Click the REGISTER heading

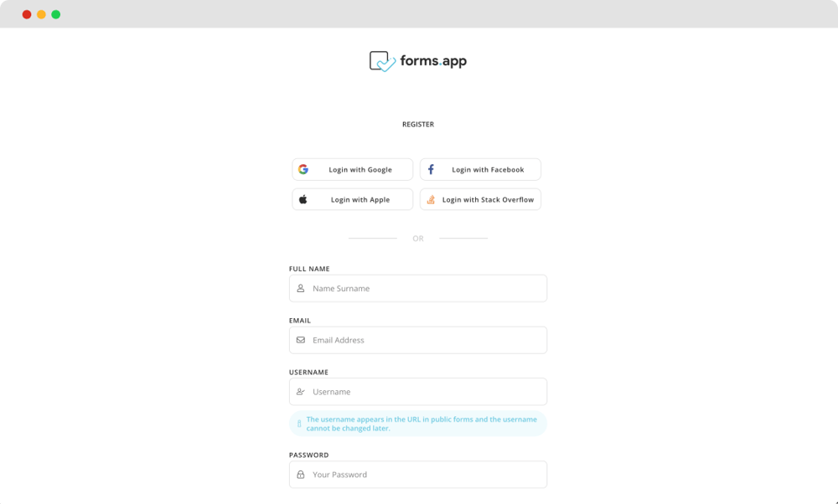[x=418, y=124]
